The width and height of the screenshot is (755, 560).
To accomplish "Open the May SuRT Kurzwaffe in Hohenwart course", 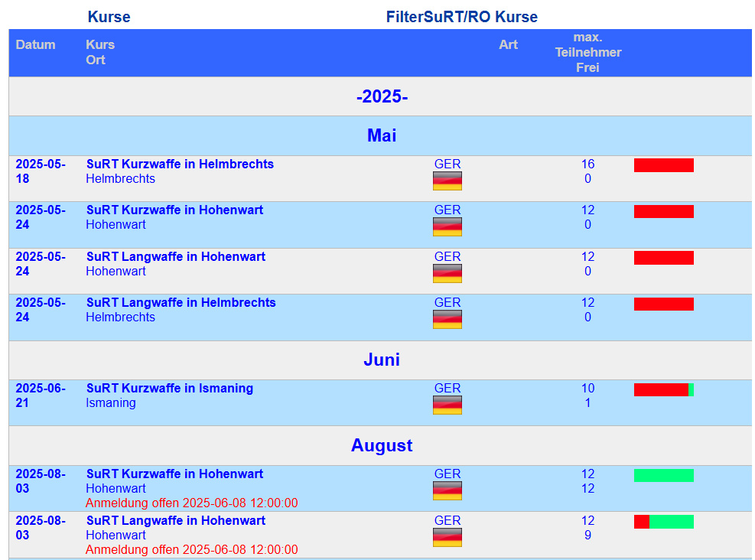I will (x=174, y=210).
